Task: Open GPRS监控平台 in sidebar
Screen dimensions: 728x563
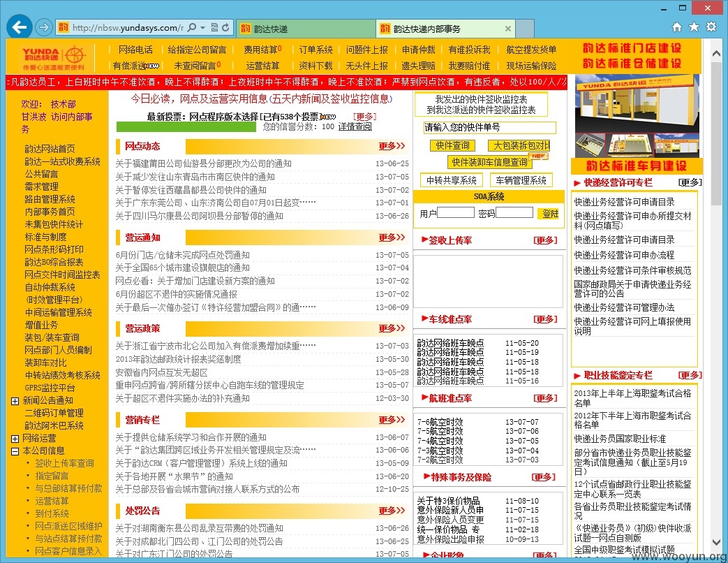Action: (50, 388)
